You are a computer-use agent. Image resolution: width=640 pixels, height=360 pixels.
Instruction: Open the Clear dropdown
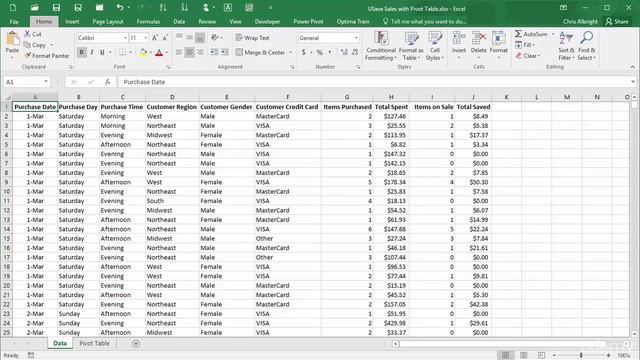tap(527, 56)
